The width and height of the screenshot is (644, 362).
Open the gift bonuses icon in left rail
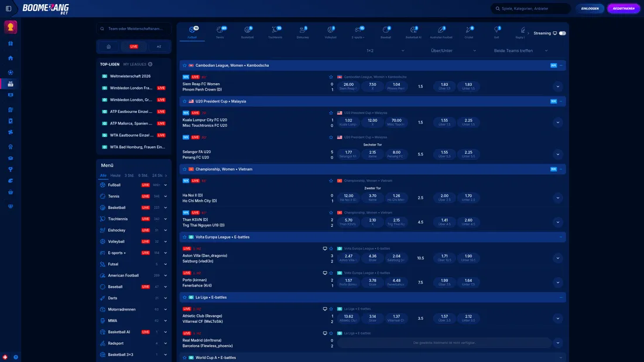point(11,43)
